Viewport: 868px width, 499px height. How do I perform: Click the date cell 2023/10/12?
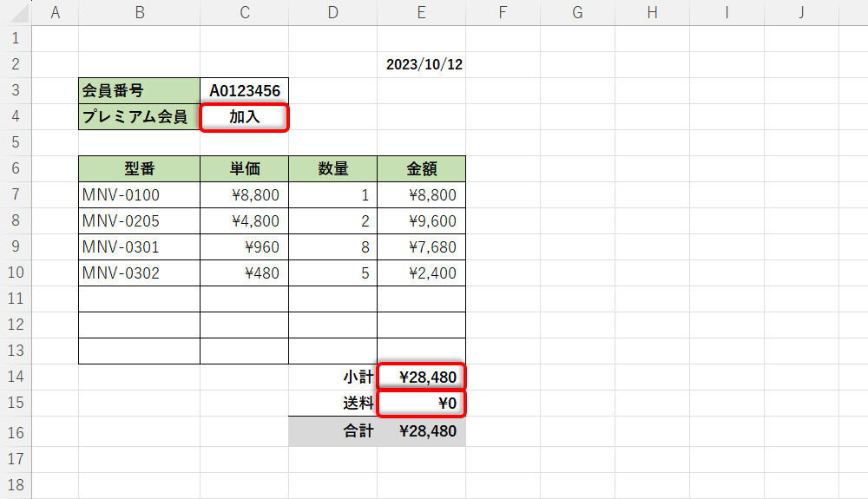click(x=422, y=65)
